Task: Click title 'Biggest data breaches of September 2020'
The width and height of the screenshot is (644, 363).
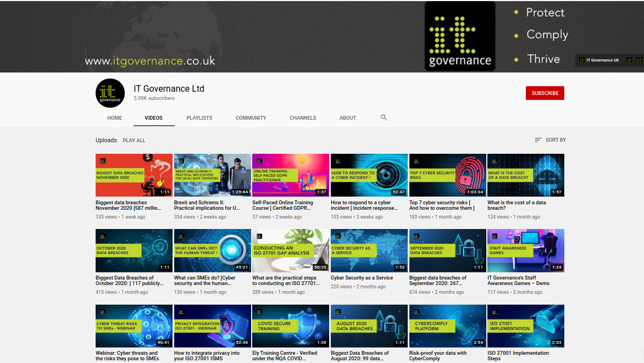Action: pyautogui.click(x=437, y=281)
